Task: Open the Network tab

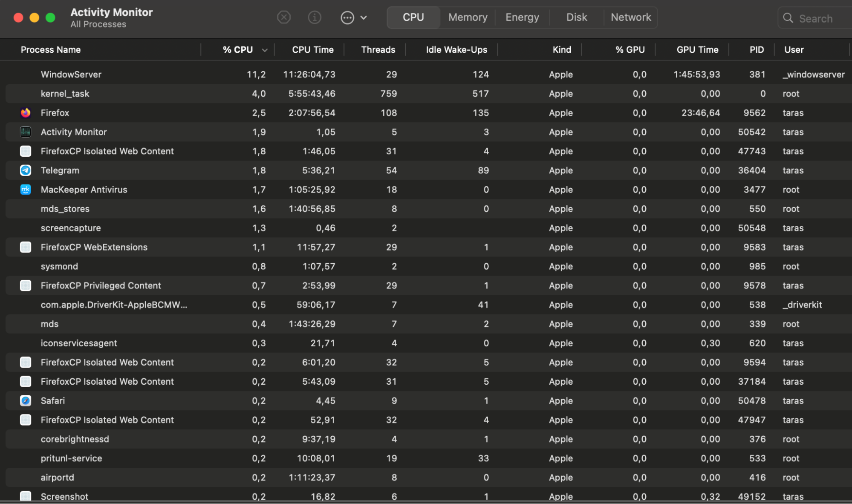Action: [x=631, y=17]
